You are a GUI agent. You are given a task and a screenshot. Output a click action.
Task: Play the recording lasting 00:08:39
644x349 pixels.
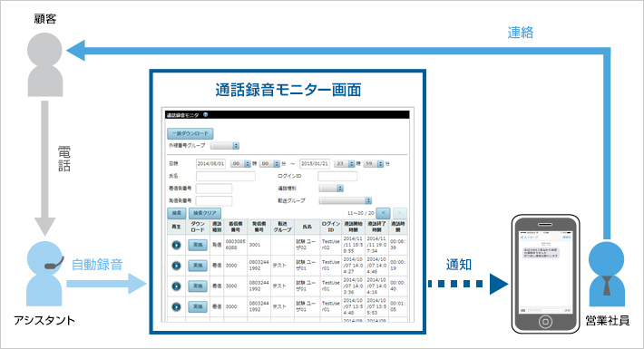click(x=176, y=245)
